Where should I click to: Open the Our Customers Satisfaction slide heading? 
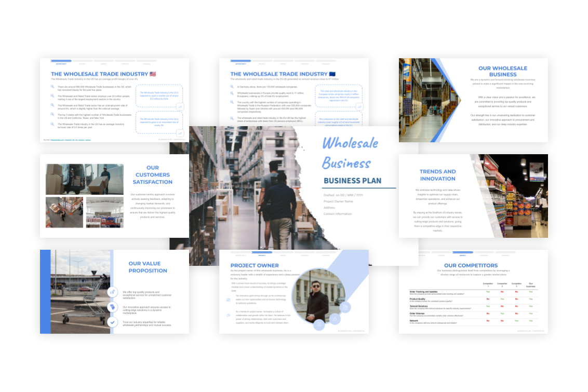(153, 175)
